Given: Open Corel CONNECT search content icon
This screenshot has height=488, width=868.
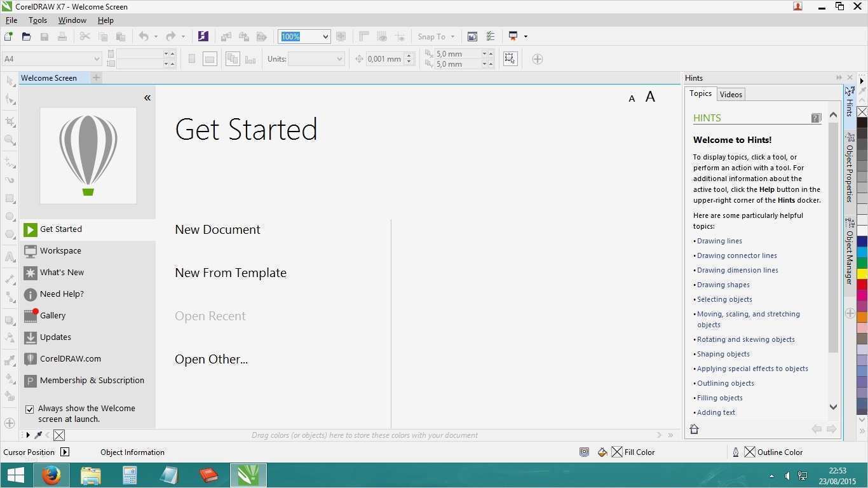Looking at the screenshot, I should click(203, 36).
